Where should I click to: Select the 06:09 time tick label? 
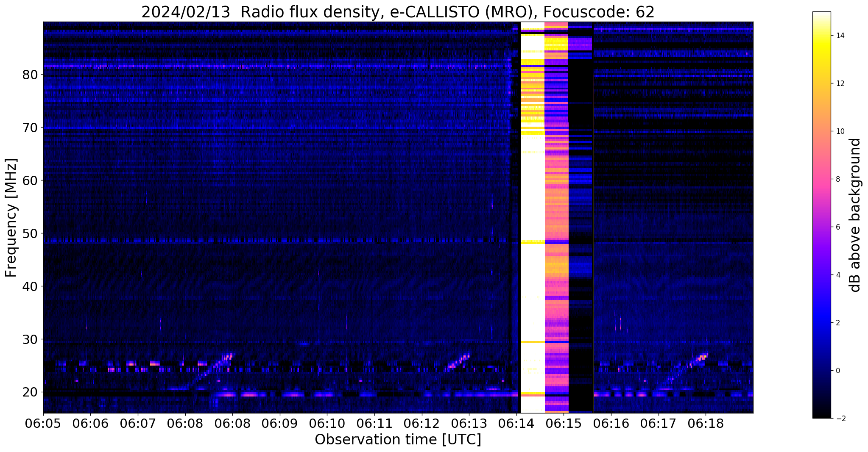pyautogui.click(x=280, y=423)
